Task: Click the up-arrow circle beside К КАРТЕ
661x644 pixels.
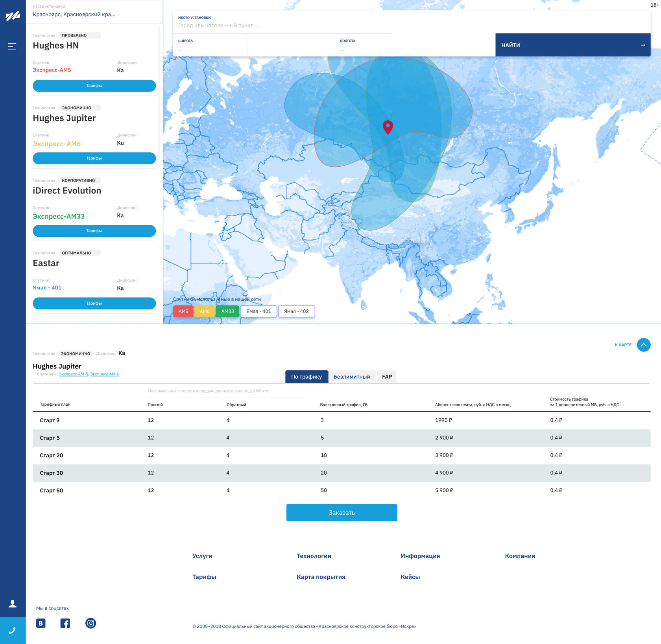Action: (644, 345)
